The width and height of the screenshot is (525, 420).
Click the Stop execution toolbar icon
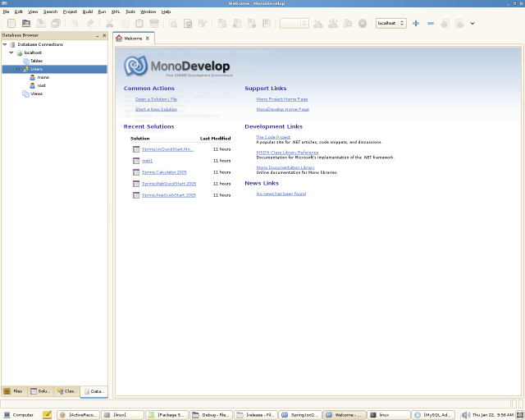coord(363,23)
